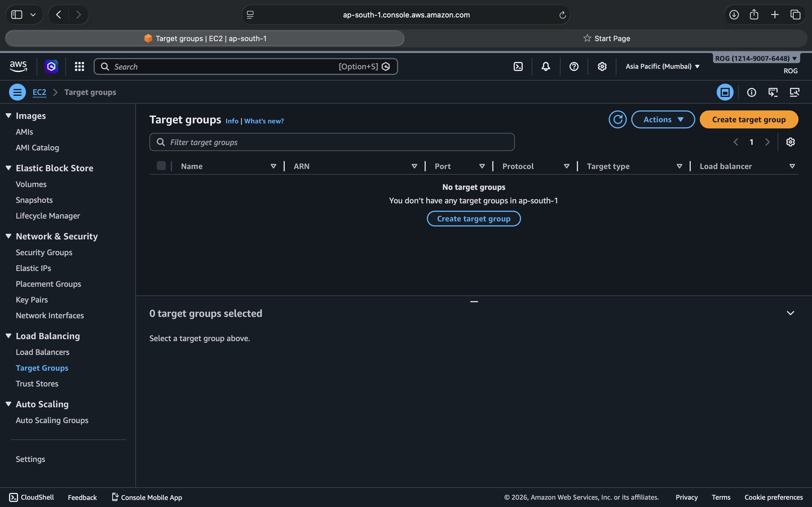The height and width of the screenshot is (507, 812).
Task: Switch to the Start Page browser tab
Action: coord(607,39)
